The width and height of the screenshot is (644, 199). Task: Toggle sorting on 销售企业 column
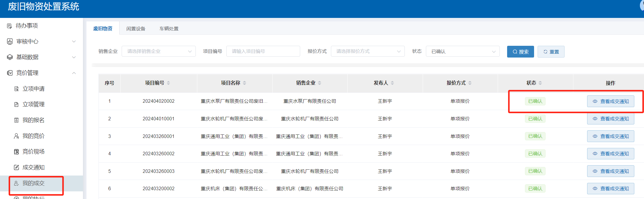[320, 83]
